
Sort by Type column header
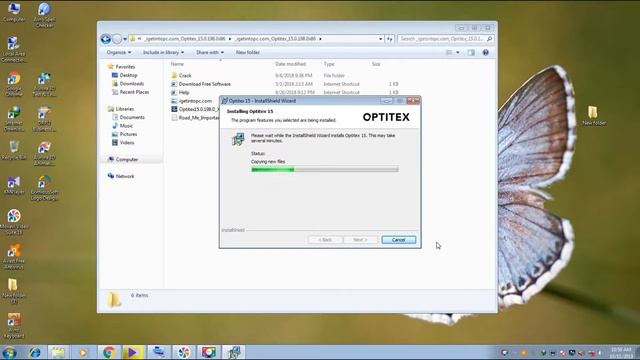click(329, 64)
